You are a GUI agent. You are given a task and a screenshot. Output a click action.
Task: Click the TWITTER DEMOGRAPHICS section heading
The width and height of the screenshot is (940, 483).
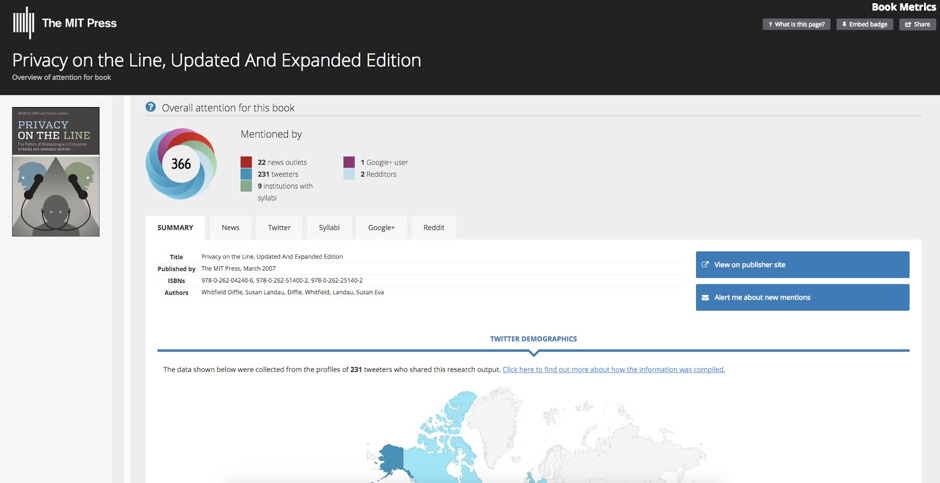[534, 339]
